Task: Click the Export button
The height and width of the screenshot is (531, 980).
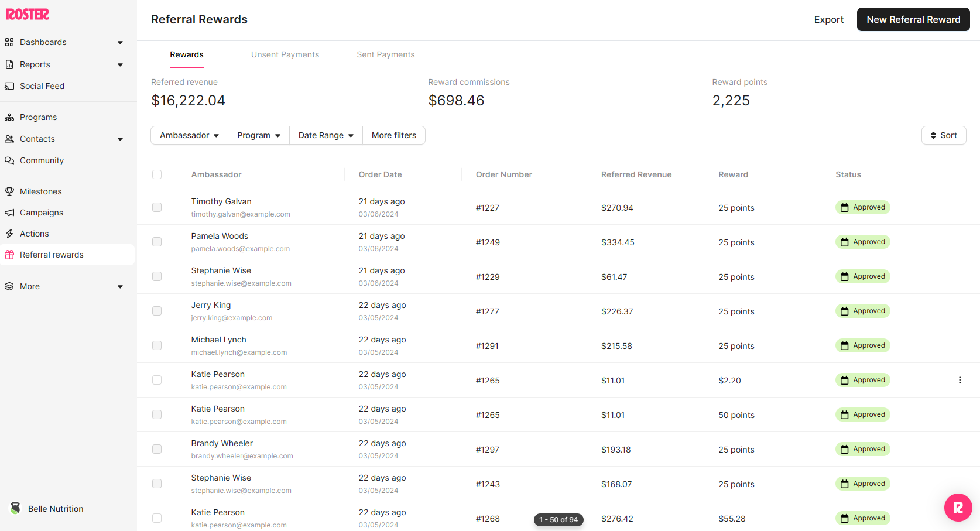Action: coord(828,19)
